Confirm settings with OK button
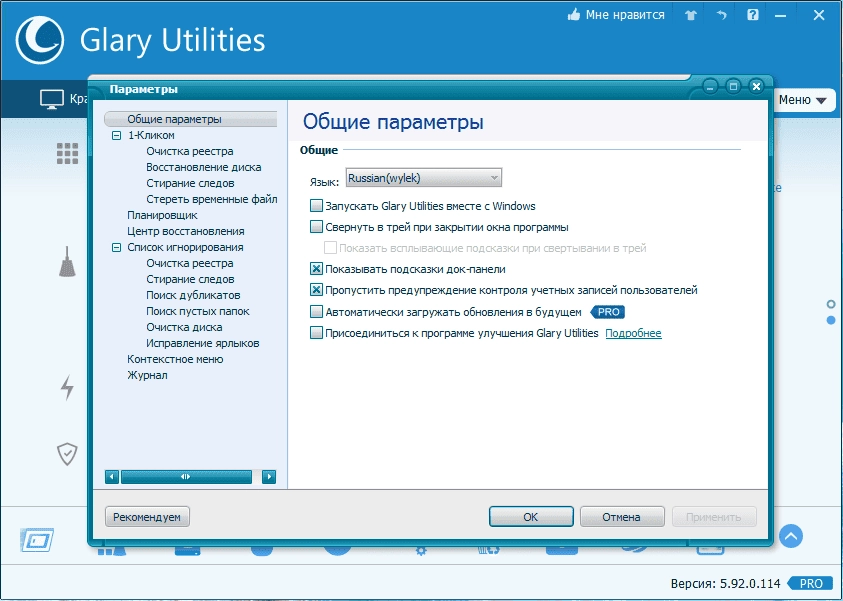The height and width of the screenshot is (601, 843). [531, 517]
